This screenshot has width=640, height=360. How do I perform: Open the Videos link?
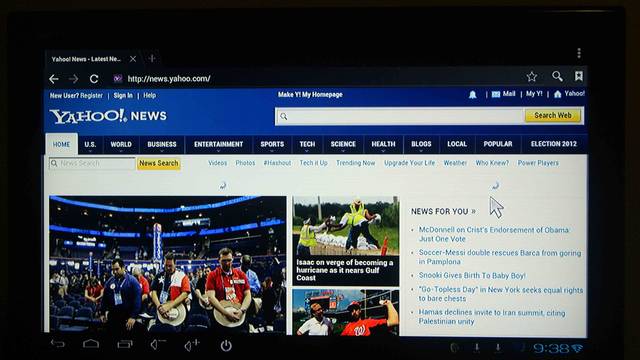point(218,163)
